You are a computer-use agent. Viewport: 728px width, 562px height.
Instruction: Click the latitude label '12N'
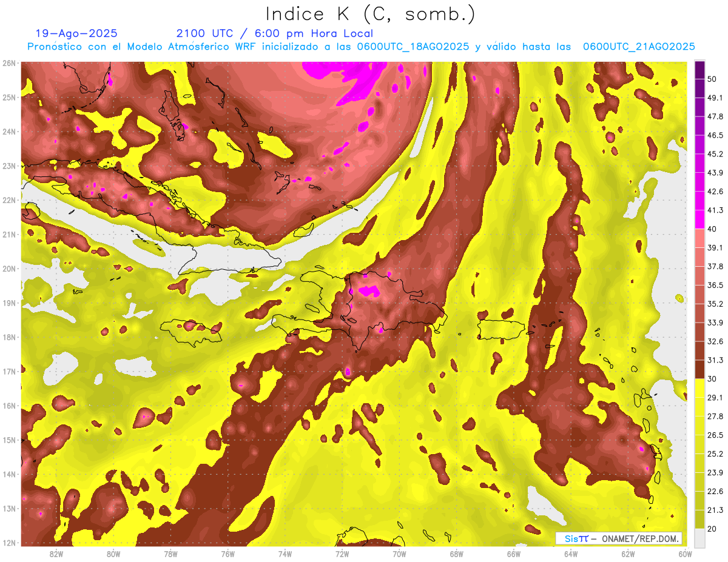(x=9, y=542)
